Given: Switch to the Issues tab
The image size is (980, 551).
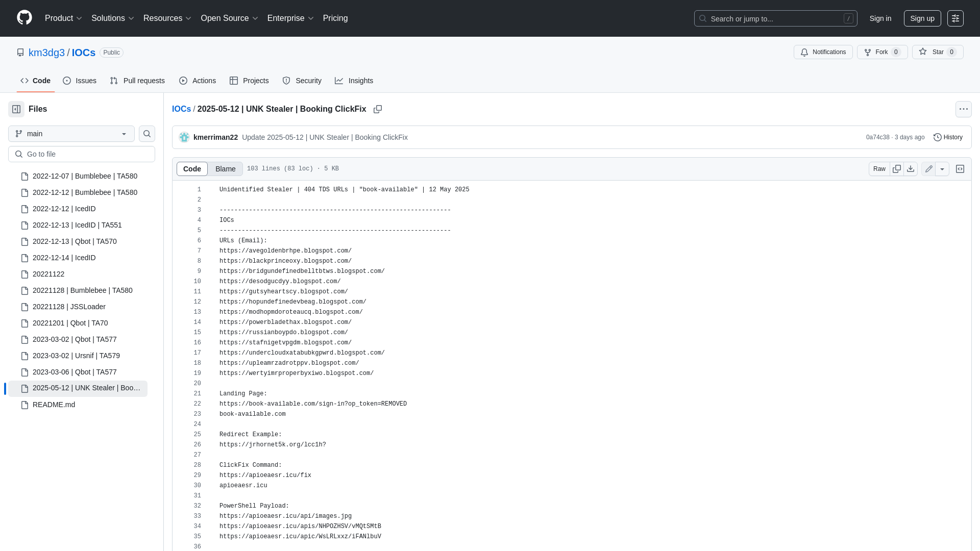Looking at the screenshot, I should click(x=80, y=81).
